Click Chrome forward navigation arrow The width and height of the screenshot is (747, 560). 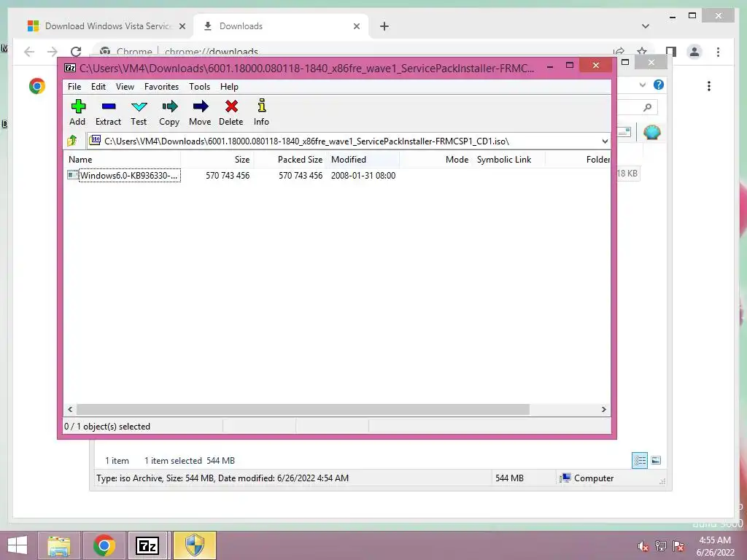click(x=53, y=52)
